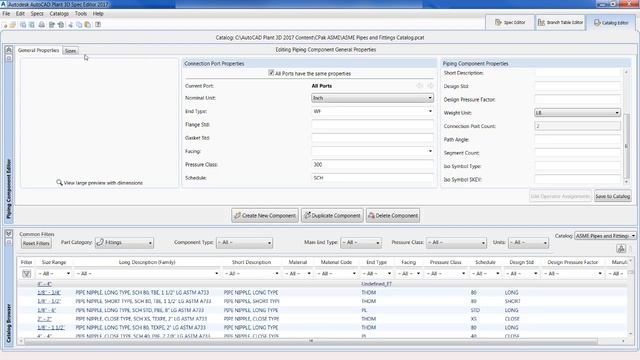Open the Help menu
Image resolution: width=640 pixels, height=360 pixels.
click(98, 13)
